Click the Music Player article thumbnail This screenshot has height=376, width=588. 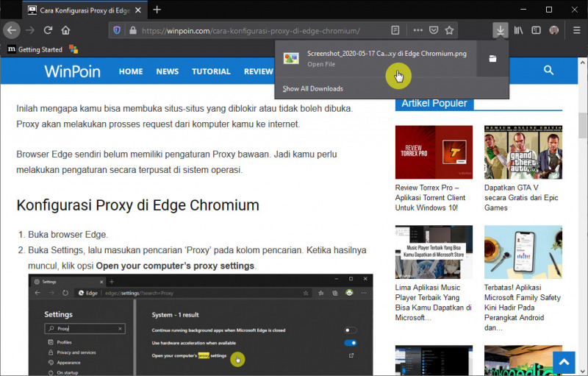click(434, 252)
